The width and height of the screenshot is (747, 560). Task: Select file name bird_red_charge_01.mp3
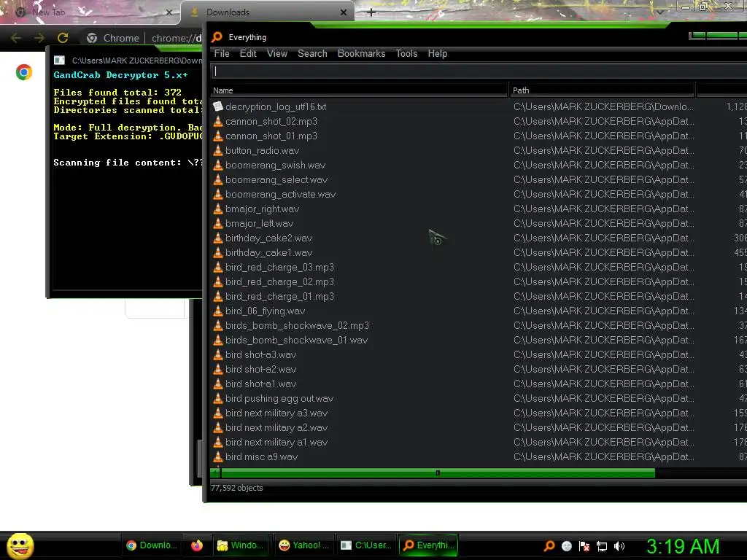click(279, 297)
